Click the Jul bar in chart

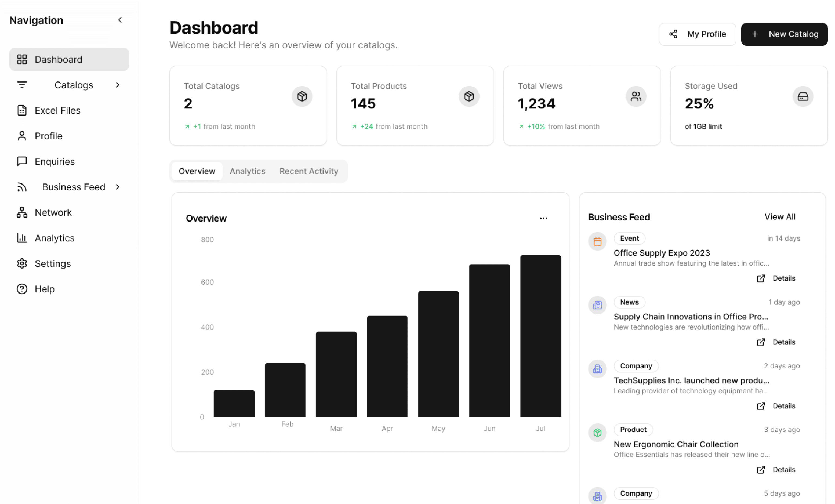(x=540, y=336)
